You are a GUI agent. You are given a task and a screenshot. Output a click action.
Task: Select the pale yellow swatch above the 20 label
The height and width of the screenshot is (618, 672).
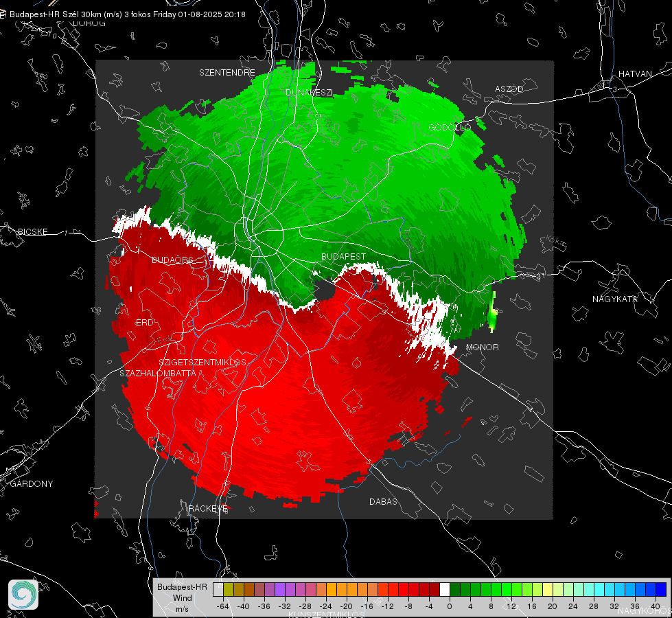[x=548, y=589]
